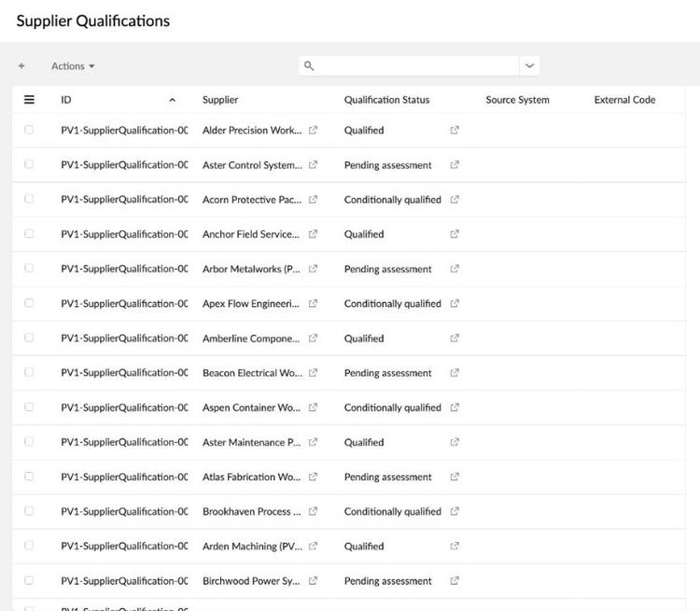Image resolution: width=700 pixels, height=611 pixels.
Task: Click Qualified status in Arden Machining row
Action: click(364, 547)
